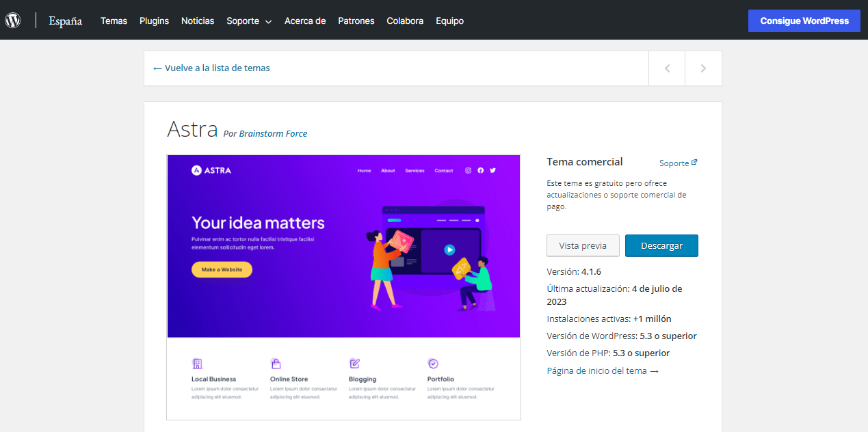This screenshot has height=432, width=868.
Task: Open Página de inicio del tema link
Action: pyautogui.click(x=603, y=370)
